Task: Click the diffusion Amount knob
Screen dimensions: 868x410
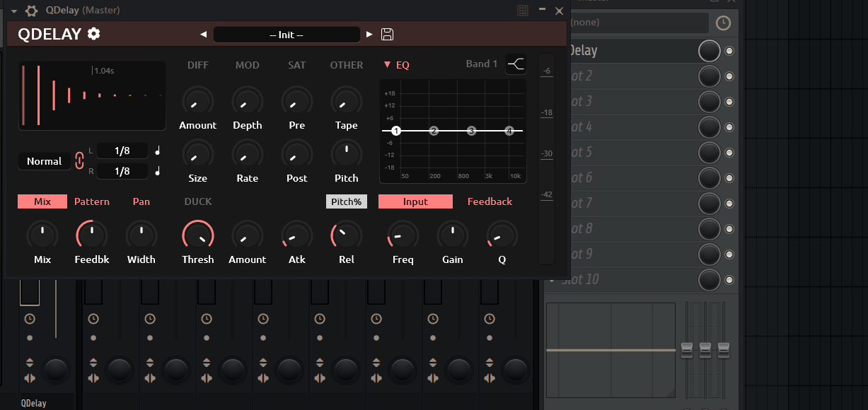Action: coord(198,100)
